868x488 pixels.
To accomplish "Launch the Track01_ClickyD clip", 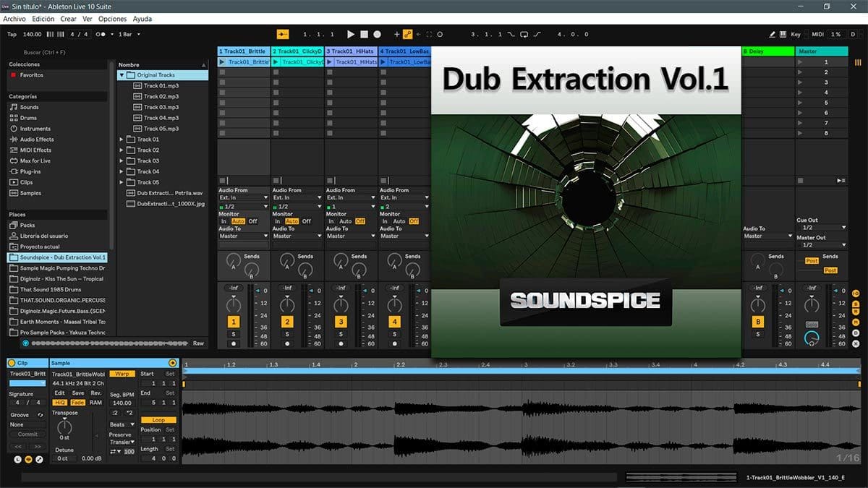I will (276, 62).
